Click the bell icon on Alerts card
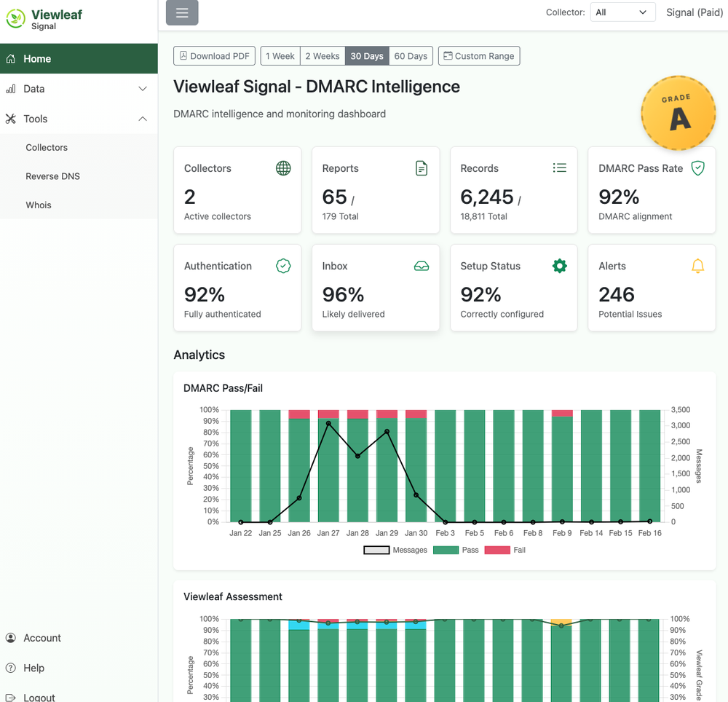 pos(698,266)
